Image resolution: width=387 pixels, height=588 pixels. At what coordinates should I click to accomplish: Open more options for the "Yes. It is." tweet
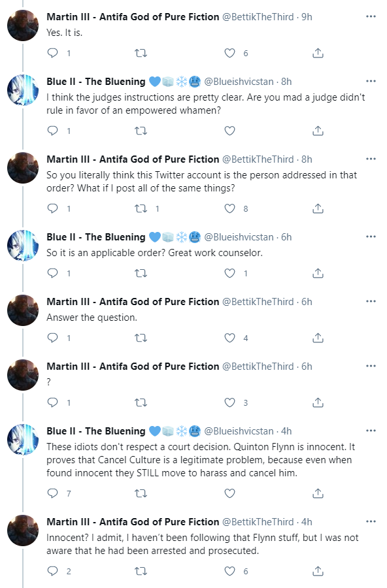(x=371, y=16)
